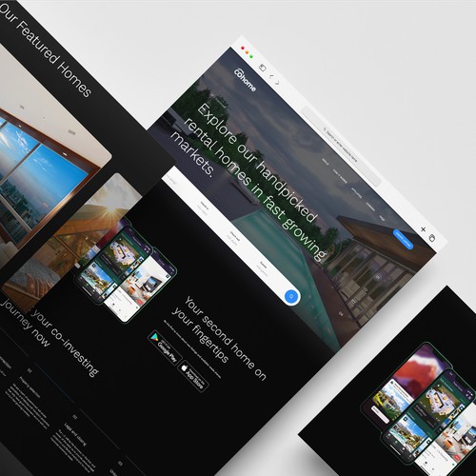Click 'Your second home on your fingertips' heading
The height and width of the screenshot is (476, 476).
click(x=219, y=338)
